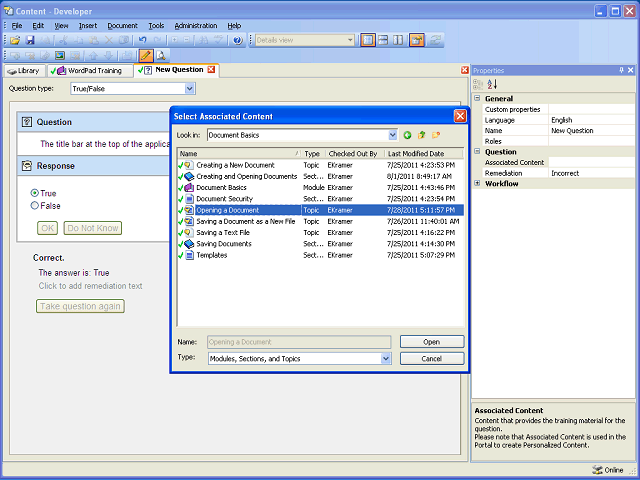Click the Categorized icon in Properties toolbar
Image resolution: width=640 pixels, height=480 pixels.
(x=478, y=84)
